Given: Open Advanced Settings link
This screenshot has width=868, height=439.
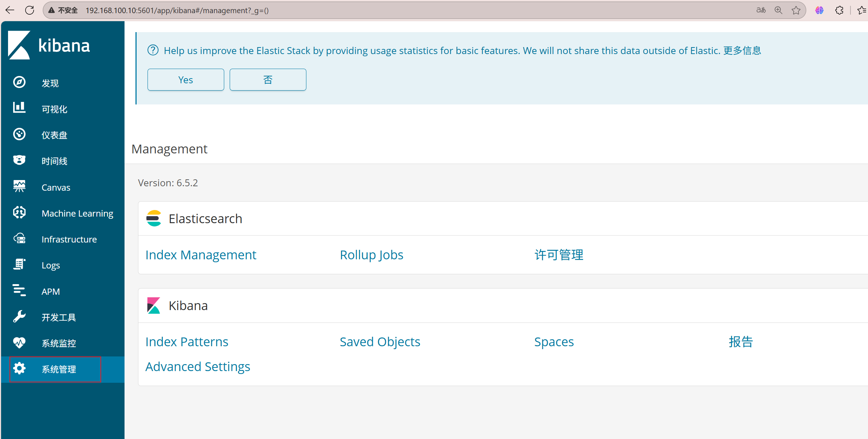Looking at the screenshot, I should tap(198, 366).
